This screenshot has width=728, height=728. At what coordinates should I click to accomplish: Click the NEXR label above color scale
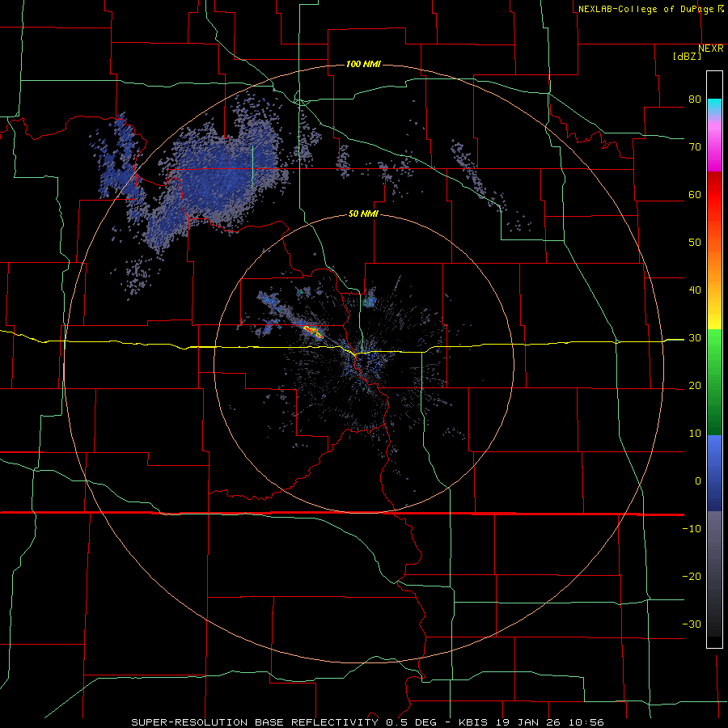[x=711, y=49]
